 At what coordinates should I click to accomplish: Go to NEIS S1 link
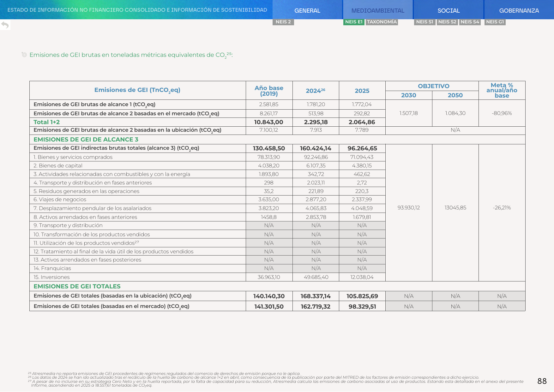tap(425, 22)
